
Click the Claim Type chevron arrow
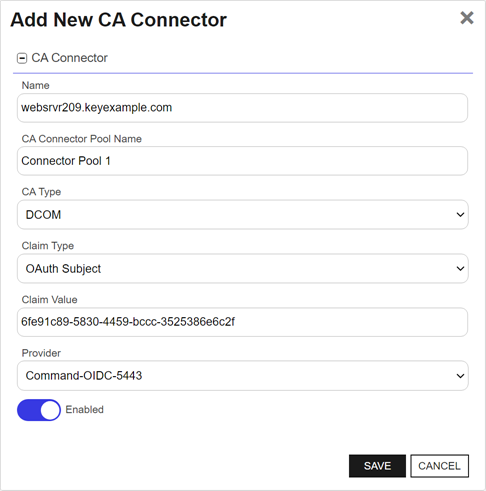460,269
